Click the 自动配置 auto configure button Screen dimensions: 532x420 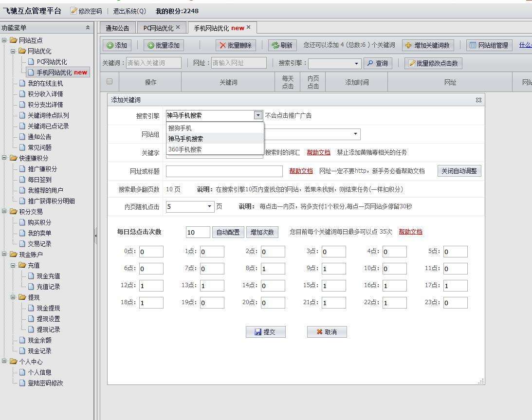coord(228,232)
